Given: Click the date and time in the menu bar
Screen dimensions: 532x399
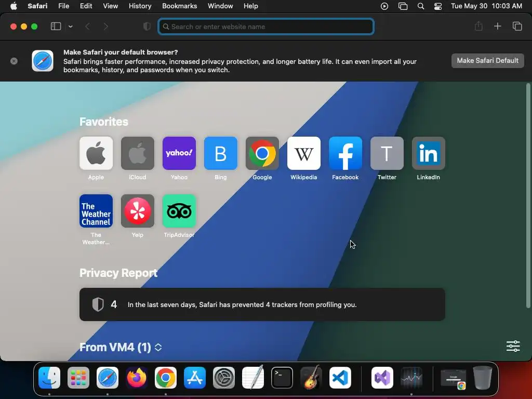Looking at the screenshot, I should point(486,6).
